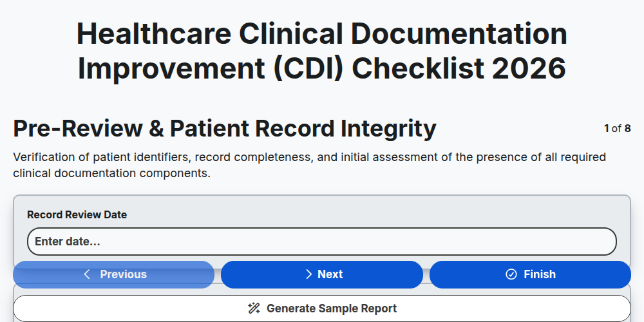The image size is (644, 322).
Task: Click the circled checkmark icon on Finish
Action: [511, 274]
